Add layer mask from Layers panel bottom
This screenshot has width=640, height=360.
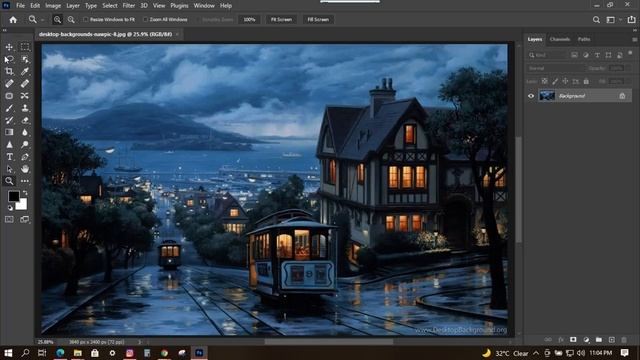coord(573,340)
